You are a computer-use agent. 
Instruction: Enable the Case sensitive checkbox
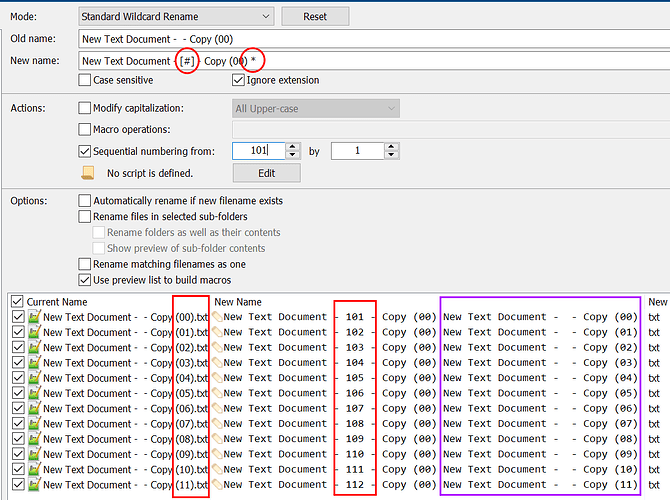coord(85,80)
